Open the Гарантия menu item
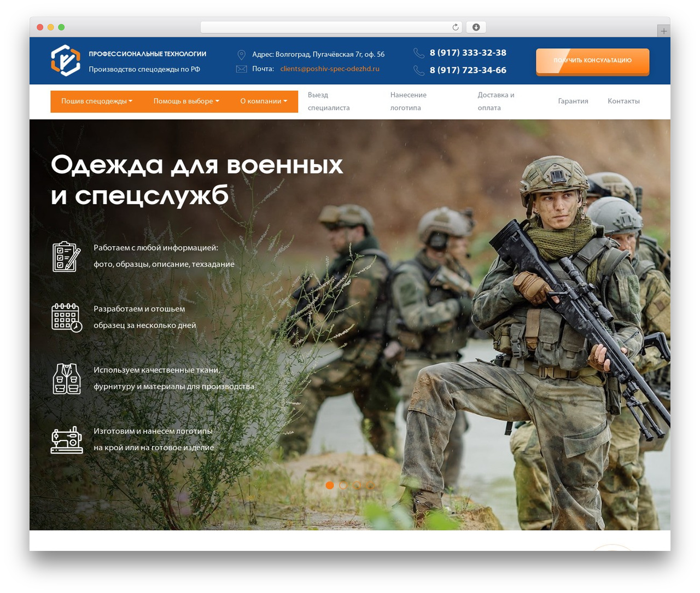Image resolution: width=700 pixels, height=593 pixels. pyautogui.click(x=573, y=101)
